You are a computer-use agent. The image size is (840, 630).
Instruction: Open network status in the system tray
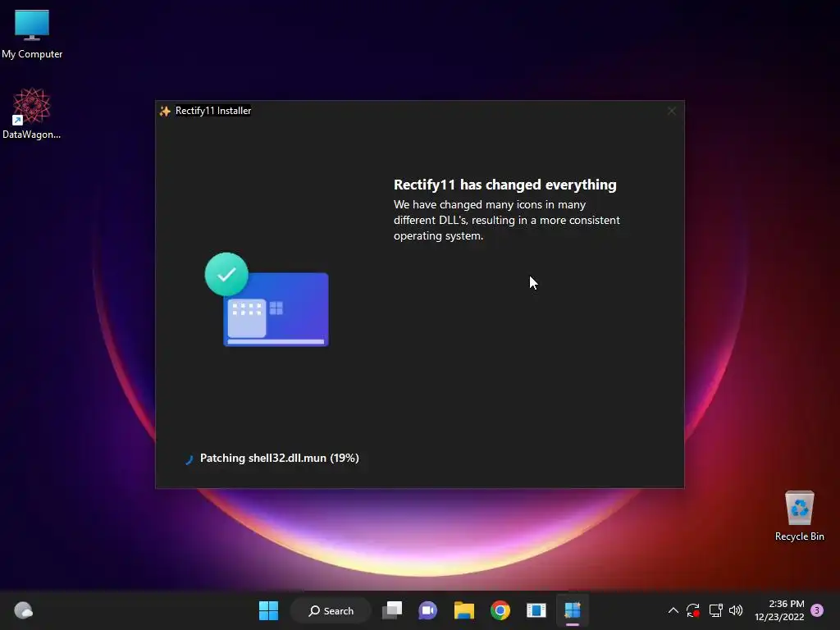click(x=715, y=610)
